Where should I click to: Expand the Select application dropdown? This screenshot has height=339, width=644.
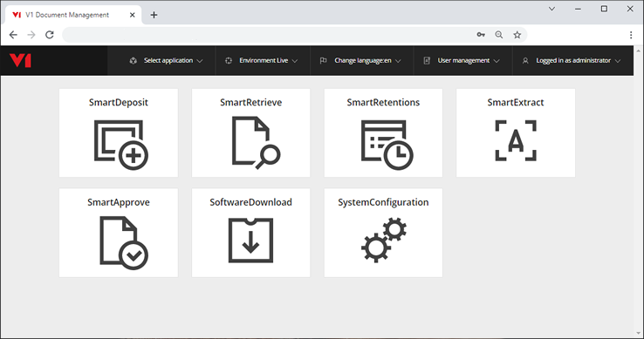click(167, 61)
